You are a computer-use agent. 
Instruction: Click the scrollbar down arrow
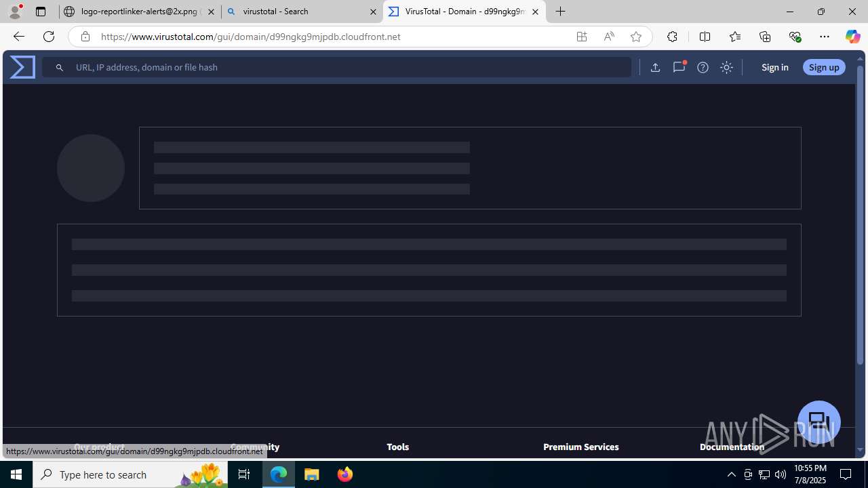pyautogui.click(x=861, y=449)
